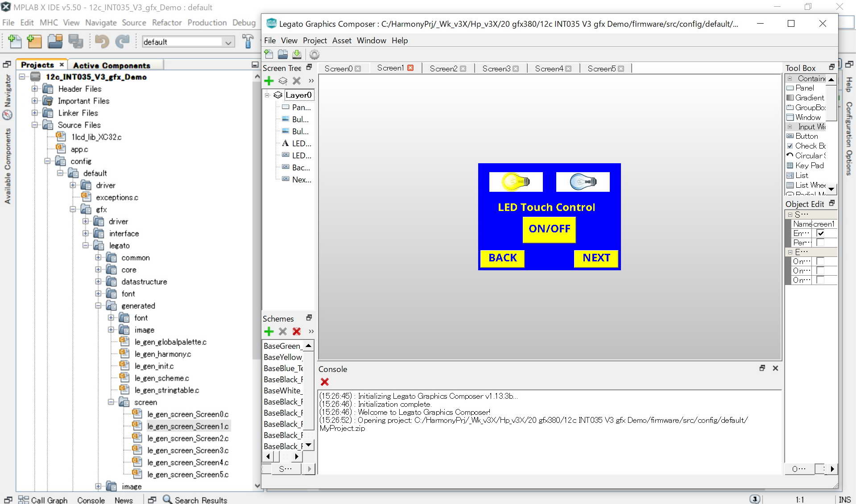This screenshot has width=856, height=504.
Task: Click New design icon in Legato toolbar
Action: (269, 54)
